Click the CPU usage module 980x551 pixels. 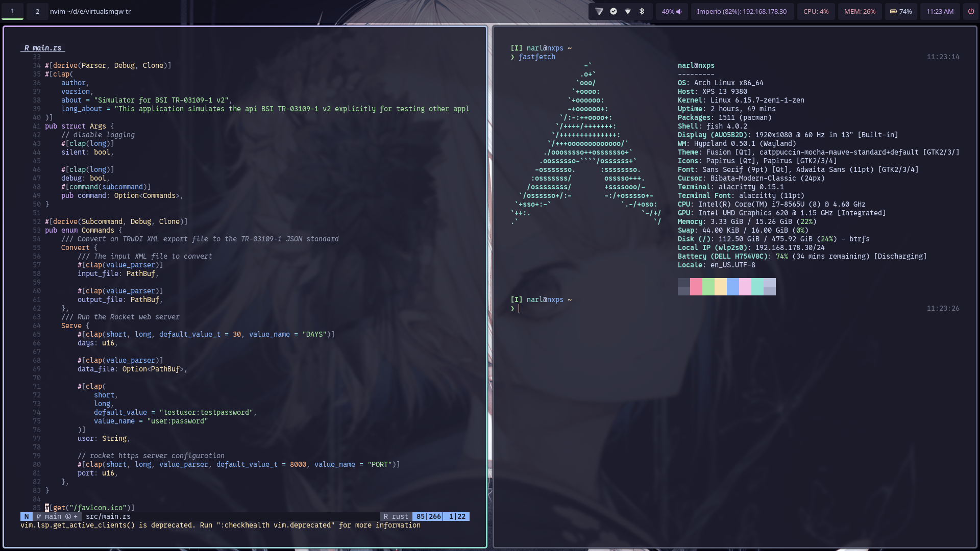[816, 11]
